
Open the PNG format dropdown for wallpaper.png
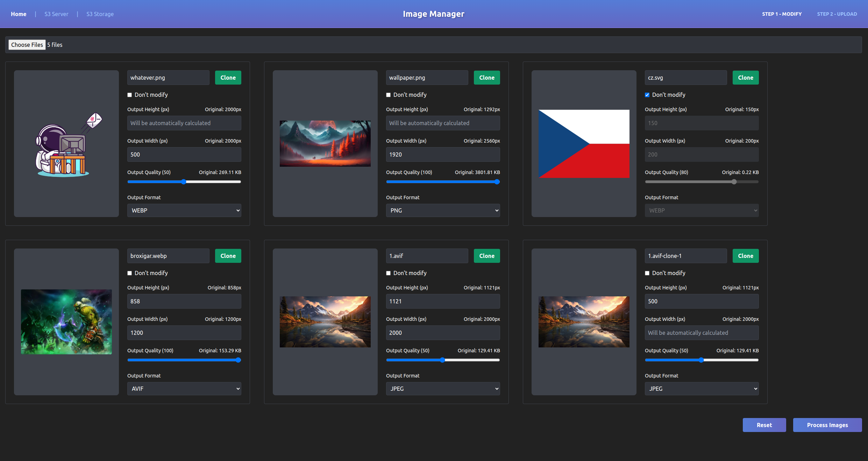point(443,210)
